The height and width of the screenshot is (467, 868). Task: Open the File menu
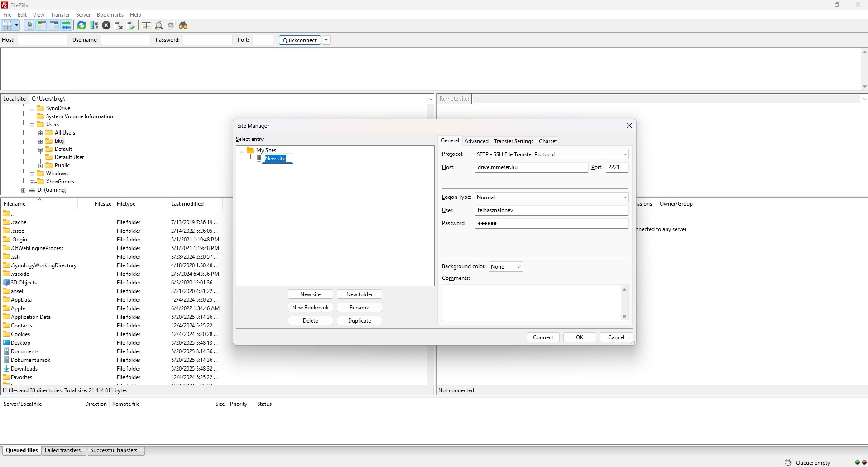pyautogui.click(x=7, y=15)
